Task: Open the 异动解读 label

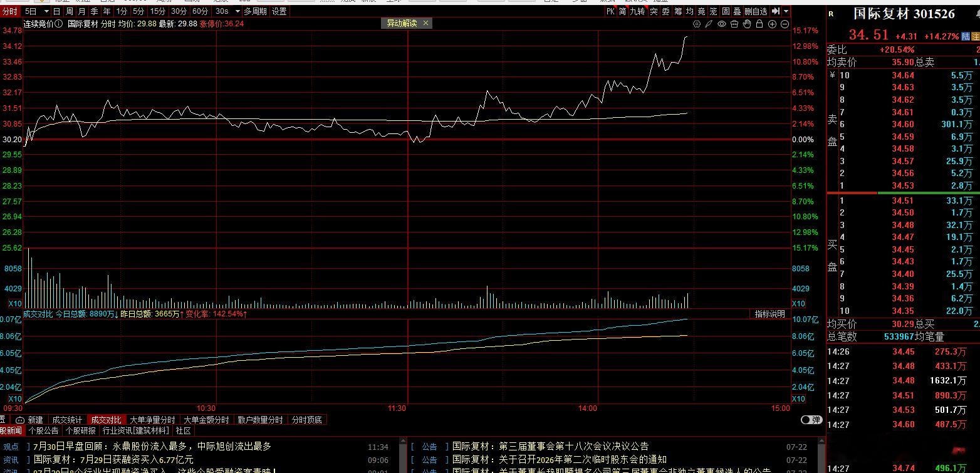Action: (402, 23)
